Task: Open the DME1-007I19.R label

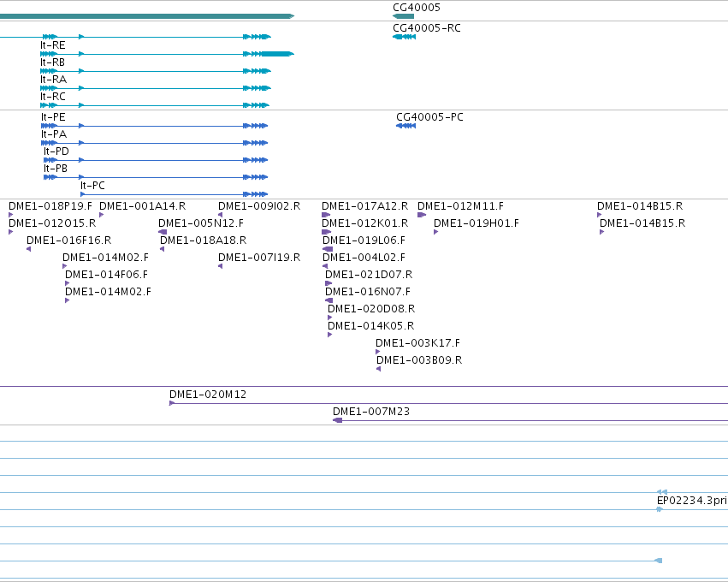Action: tap(259, 258)
